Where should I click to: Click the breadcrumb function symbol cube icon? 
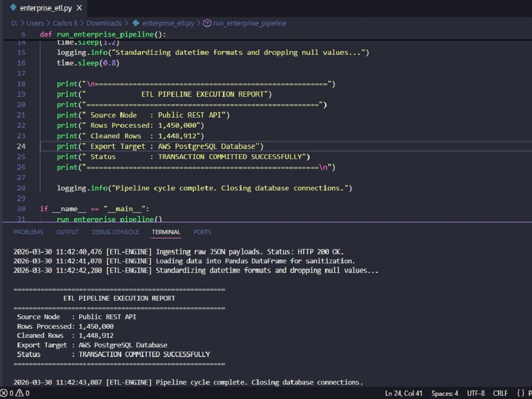click(207, 23)
